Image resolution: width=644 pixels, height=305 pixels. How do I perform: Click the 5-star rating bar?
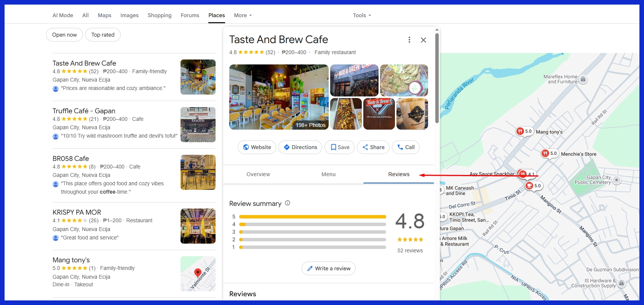(312, 217)
